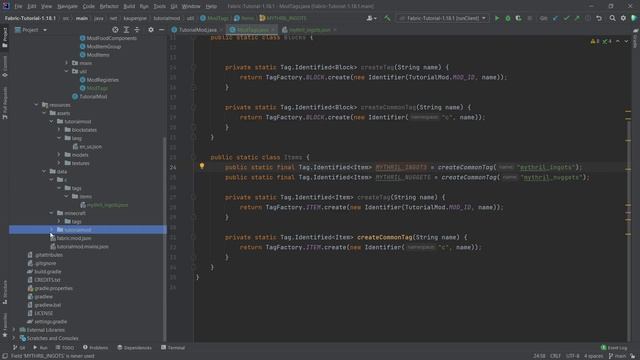Select opened file target icon in Project panel
Image resolution: width=640 pixels, height=360 pixels.
point(115,30)
